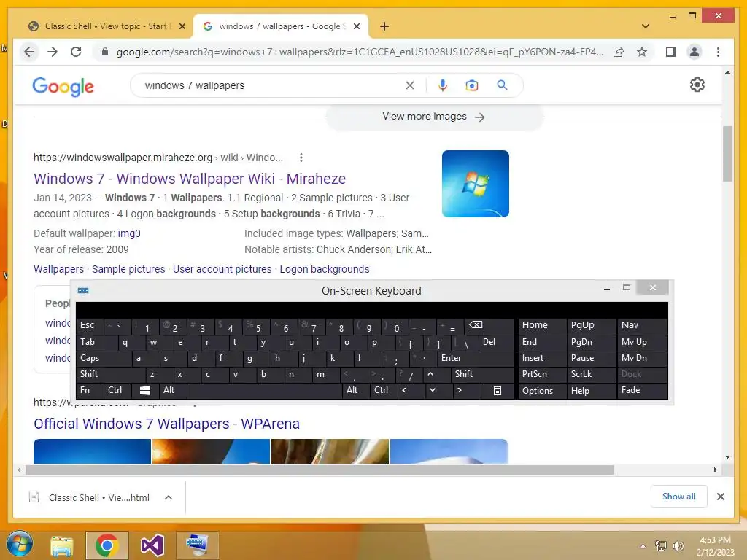
Task: Toggle the Fn key on keyboard
Action: click(x=89, y=391)
